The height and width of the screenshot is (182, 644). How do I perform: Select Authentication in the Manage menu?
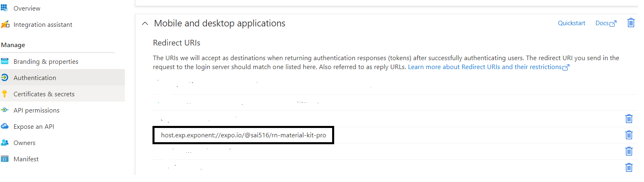point(35,78)
